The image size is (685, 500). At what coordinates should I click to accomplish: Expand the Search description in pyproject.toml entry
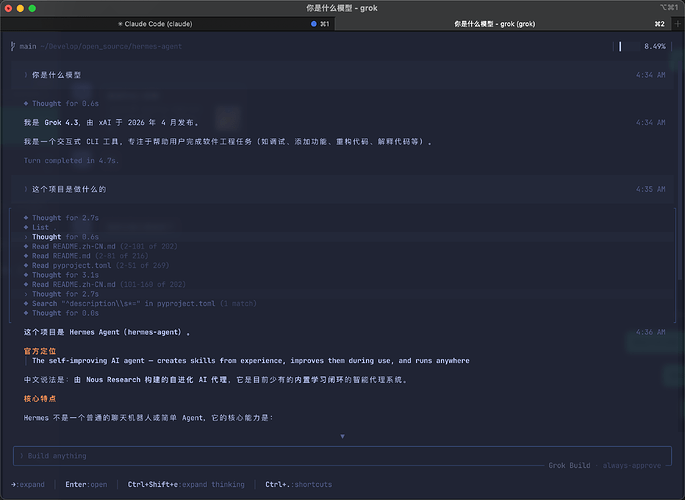pos(140,303)
